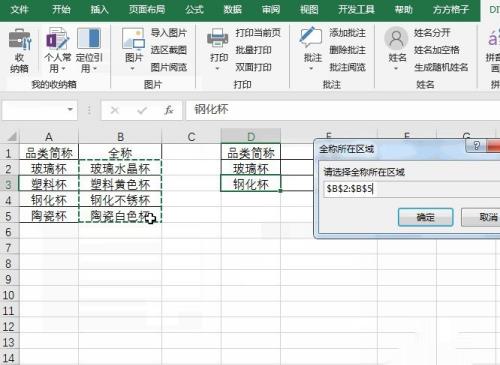This screenshot has height=365, width=500.
Task: Switch to the 插入 tab
Action: click(x=100, y=9)
